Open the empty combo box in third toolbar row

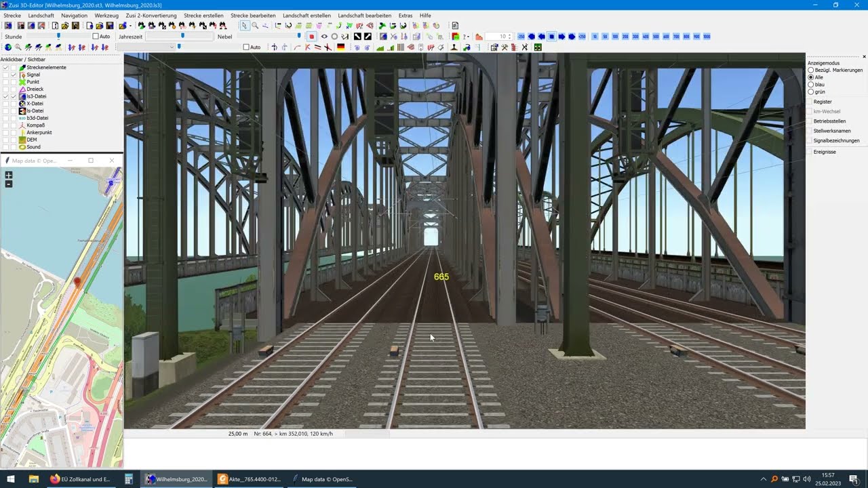(x=146, y=47)
